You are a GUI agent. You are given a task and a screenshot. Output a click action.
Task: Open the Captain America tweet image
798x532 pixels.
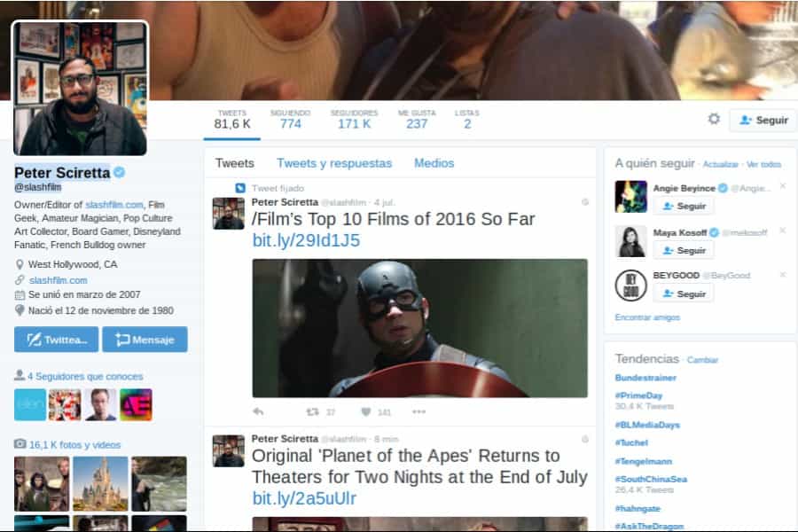[x=420, y=328]
